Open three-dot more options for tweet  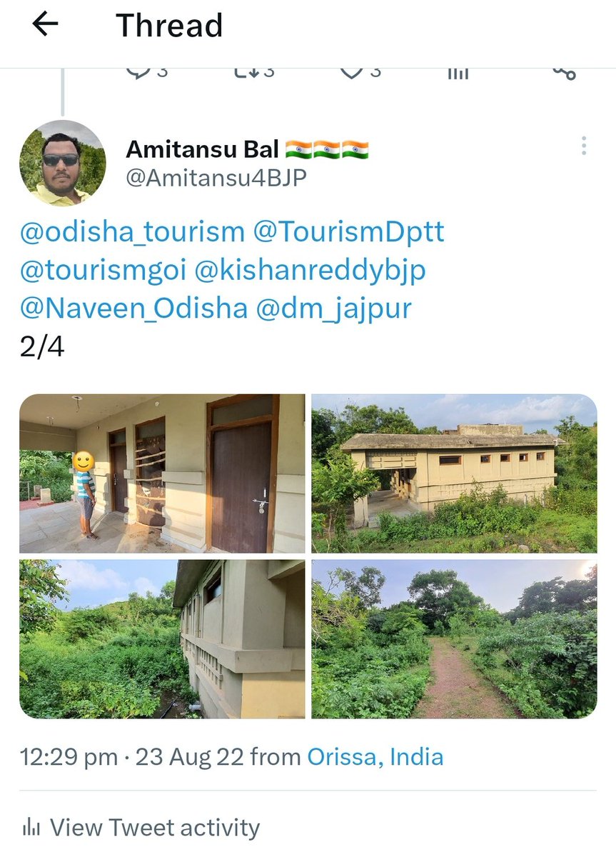point(584,146)
